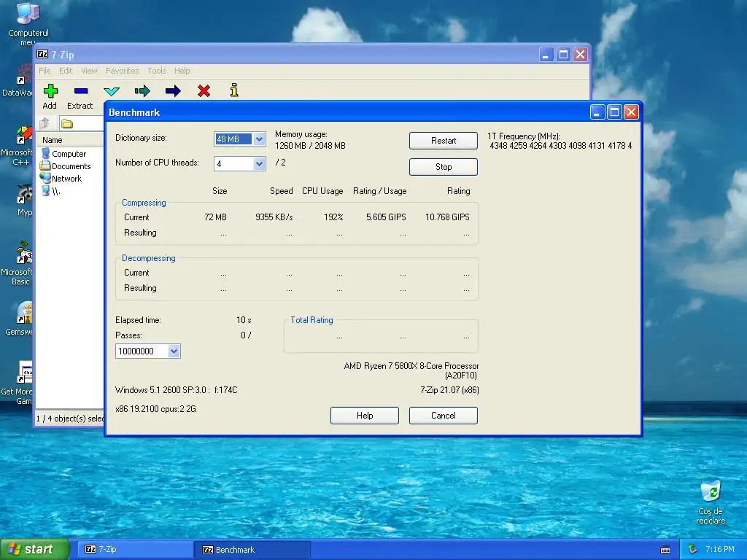
Task: Click the Restart benchmark button
Action: click(x=443, y=141)
